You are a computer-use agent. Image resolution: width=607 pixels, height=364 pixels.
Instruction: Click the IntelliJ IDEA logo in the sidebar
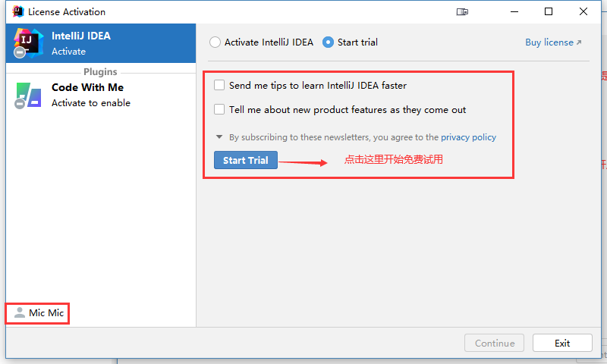pos(27,43)
